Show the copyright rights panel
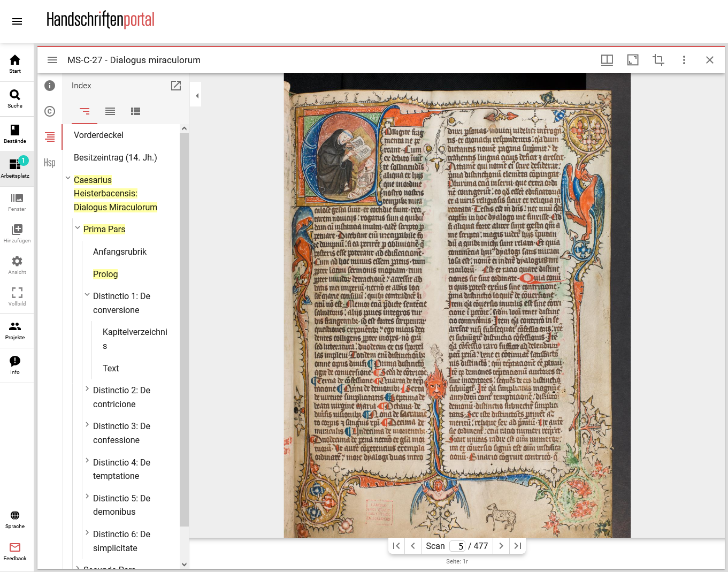 pyautogui.click(x=50, y=111)
